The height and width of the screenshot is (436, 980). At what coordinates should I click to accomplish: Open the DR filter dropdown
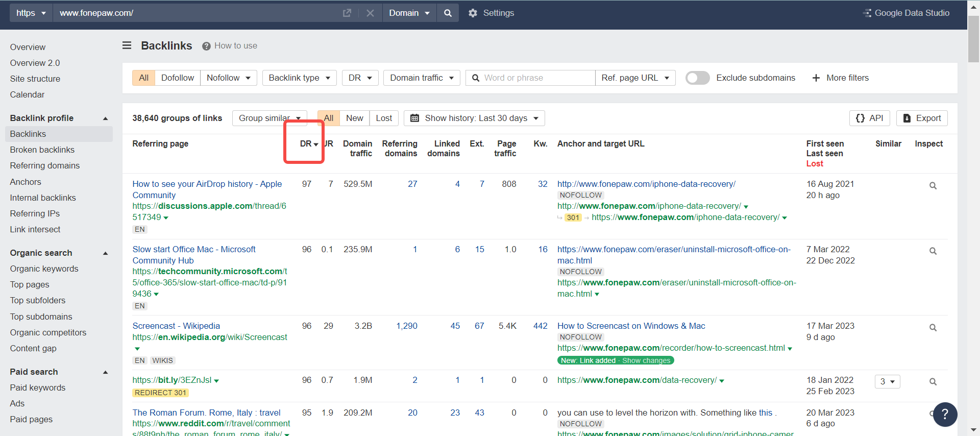pyautogui.click(x=360, y=78)
